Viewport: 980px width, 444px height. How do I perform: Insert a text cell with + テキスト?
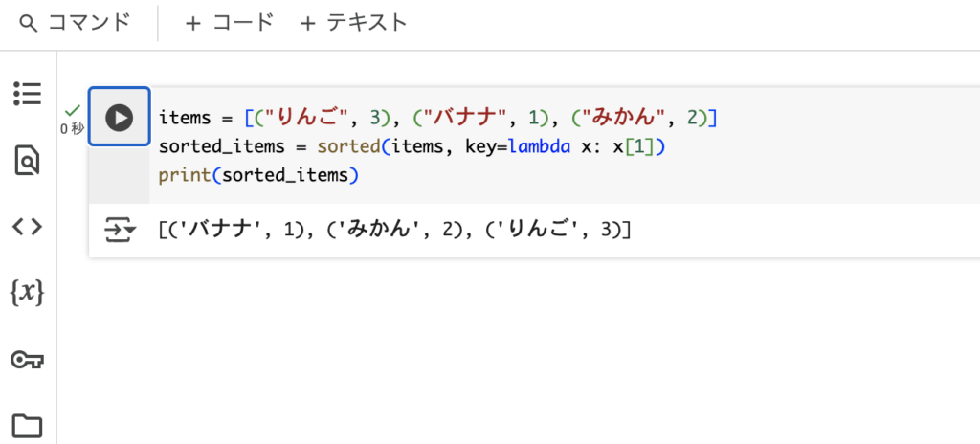(353, 23)
